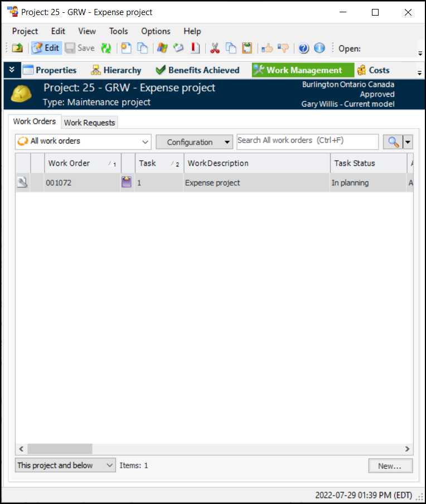Select the Work Orders sub-tab
Screen dimensions: 426x504
click(35, 122)
